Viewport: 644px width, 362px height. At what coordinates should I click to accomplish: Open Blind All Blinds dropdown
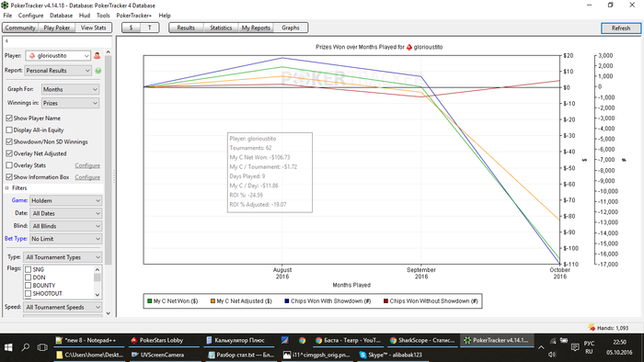coord(65,226)
